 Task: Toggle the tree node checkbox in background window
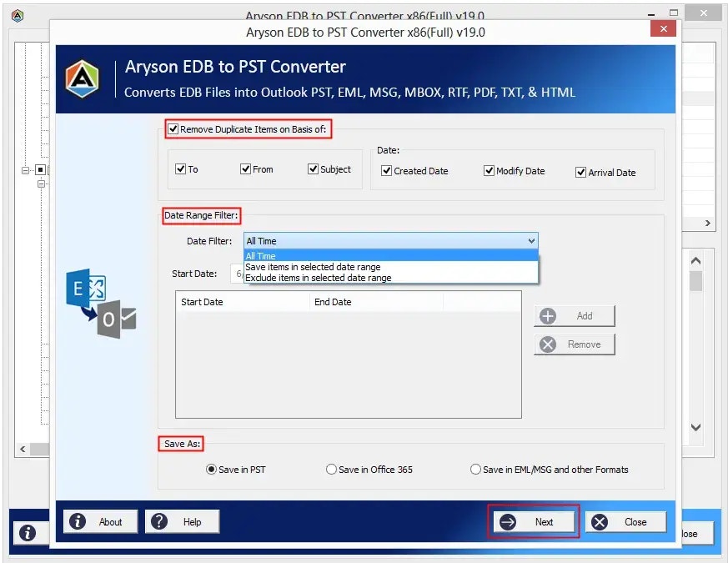(40, 170)
